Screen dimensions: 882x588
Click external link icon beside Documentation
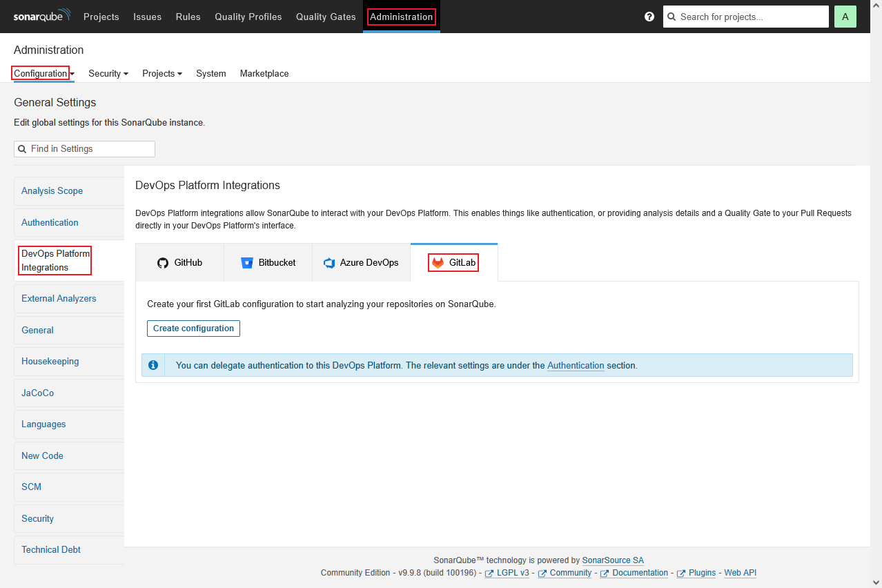coord(605,574)
